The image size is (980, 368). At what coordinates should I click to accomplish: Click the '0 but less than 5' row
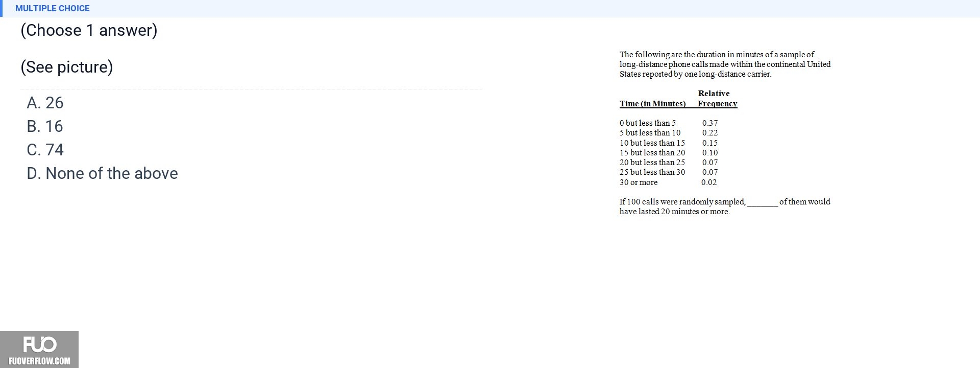pos(669,123)
